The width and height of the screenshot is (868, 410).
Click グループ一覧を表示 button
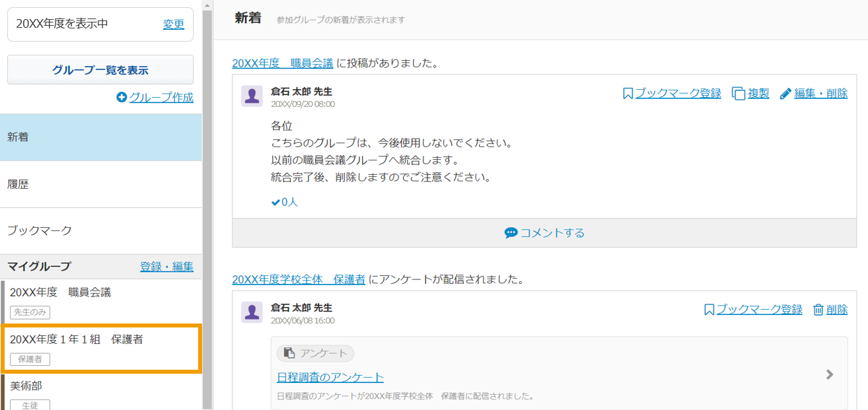pyautogui.click(x=100, y=70)
